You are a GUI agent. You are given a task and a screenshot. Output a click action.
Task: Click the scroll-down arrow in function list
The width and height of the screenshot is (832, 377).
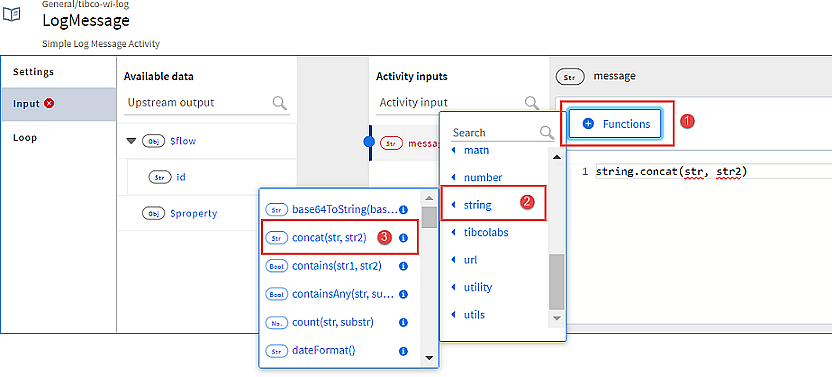coord(430,357)
